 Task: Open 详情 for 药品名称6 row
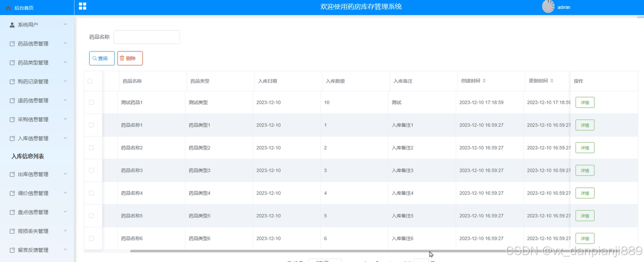(585, 238)
